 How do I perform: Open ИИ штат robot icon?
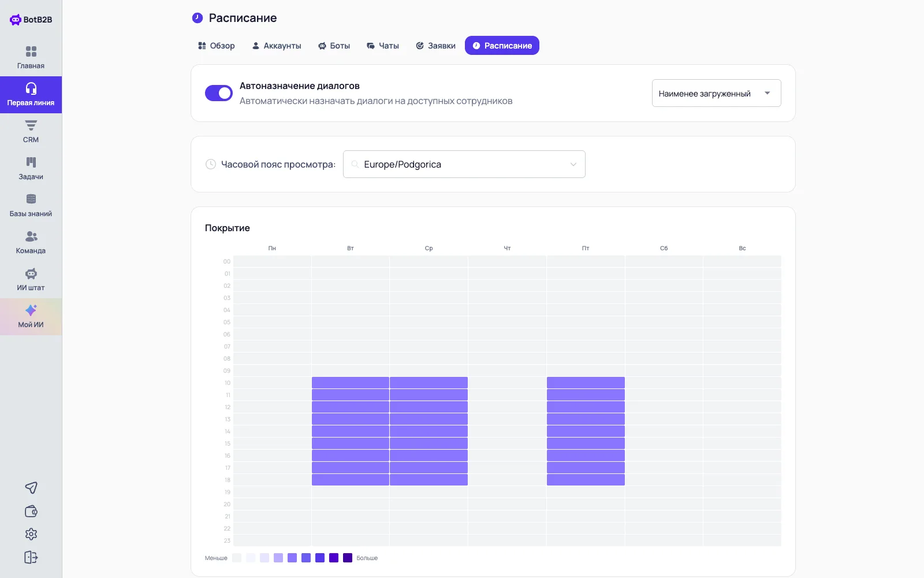click(x=31, y=273)
